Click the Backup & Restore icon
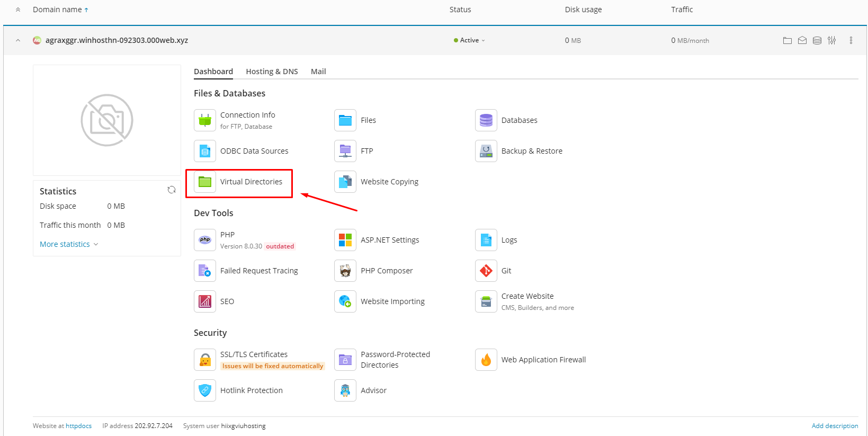 (x=486, y=151)
